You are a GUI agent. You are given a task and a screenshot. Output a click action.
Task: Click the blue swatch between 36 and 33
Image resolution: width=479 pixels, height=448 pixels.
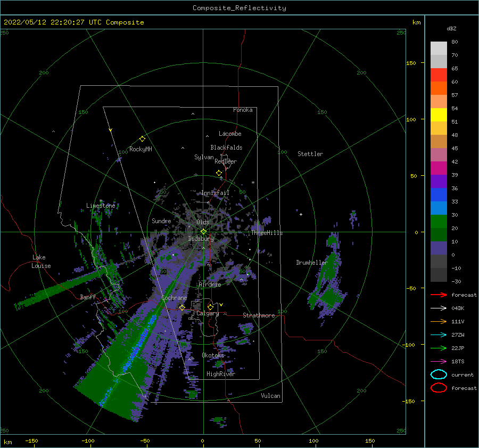point(439,195)
